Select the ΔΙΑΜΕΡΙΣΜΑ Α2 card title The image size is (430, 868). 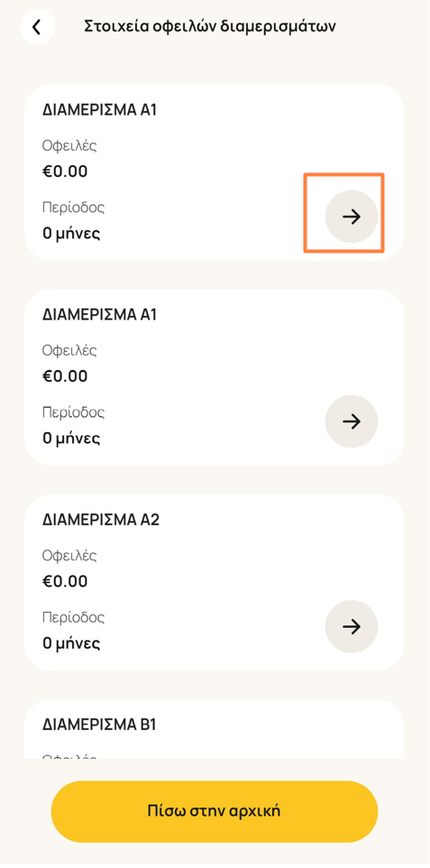[x=101, y=520]
